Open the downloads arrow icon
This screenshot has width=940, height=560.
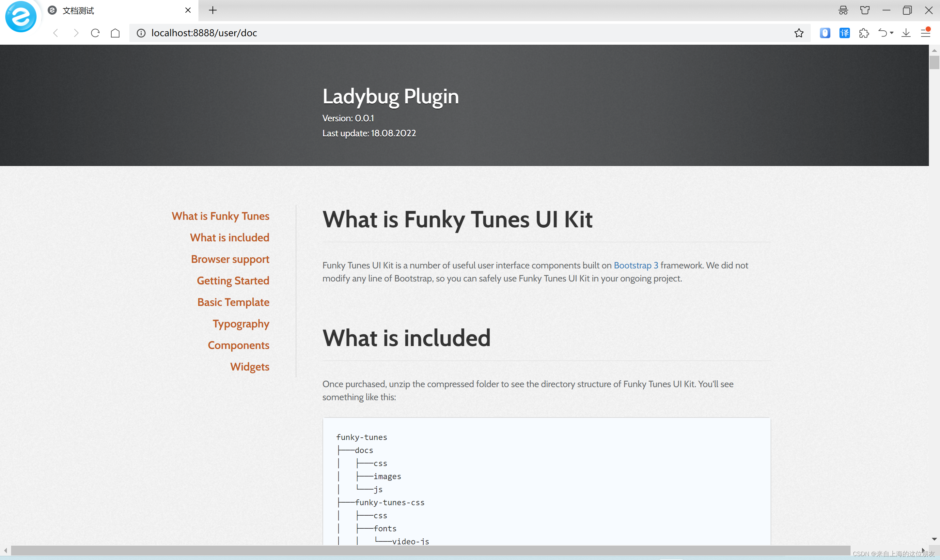point(906,33)
